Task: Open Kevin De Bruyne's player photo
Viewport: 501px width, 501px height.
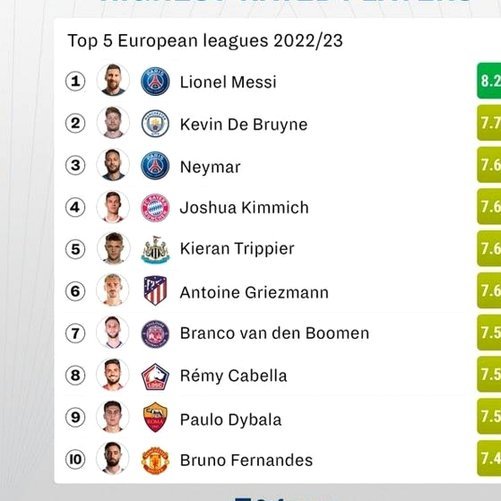Action: coord(113,122)
